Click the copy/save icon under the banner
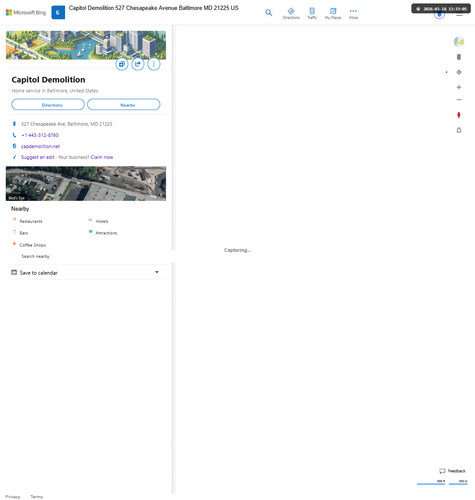This screenshot has width=475, height=500. coord(122,64)
